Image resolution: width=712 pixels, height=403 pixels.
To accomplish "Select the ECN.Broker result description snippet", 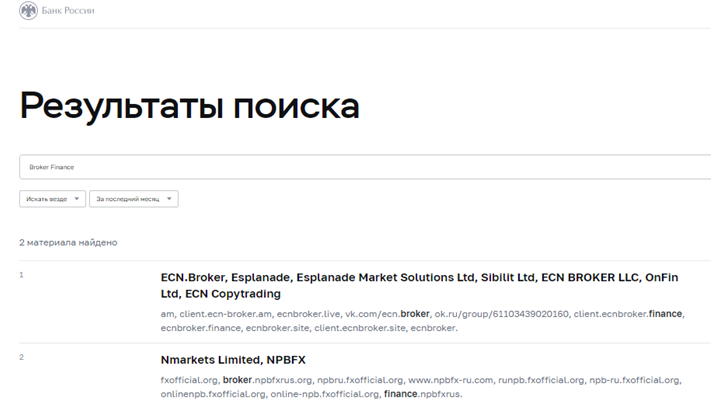I will [422, 321].
